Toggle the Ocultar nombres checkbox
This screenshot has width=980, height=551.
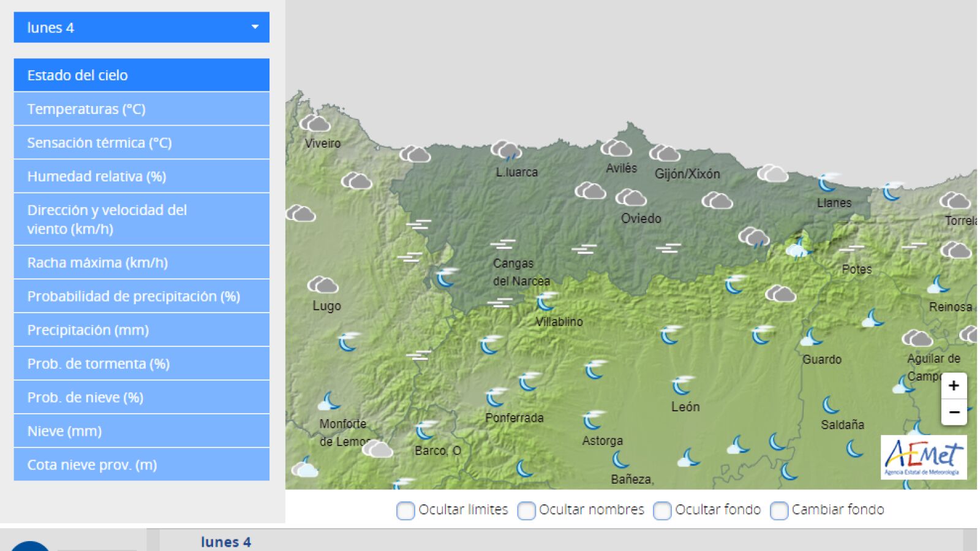[x=526, y=510]
